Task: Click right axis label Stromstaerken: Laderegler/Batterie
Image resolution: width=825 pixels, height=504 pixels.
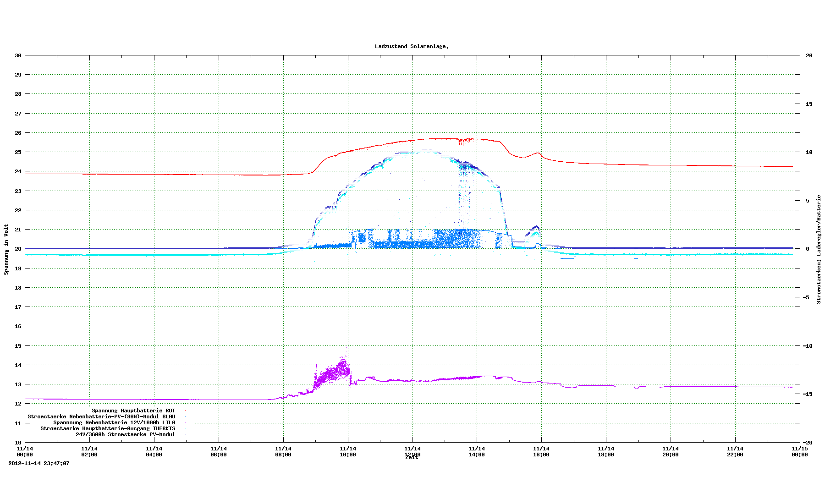Action: click(819, 249)
